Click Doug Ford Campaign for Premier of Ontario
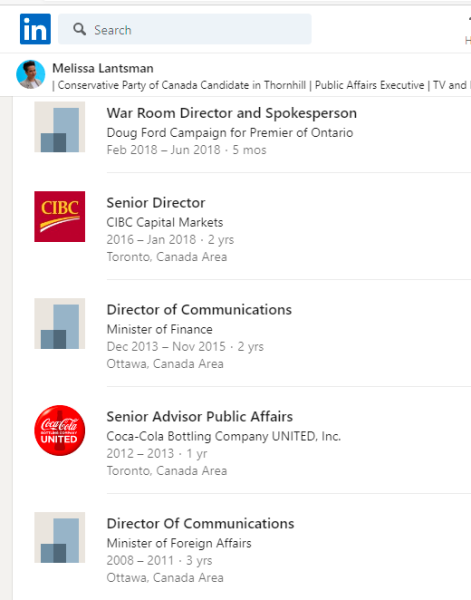 pos(230,133)
